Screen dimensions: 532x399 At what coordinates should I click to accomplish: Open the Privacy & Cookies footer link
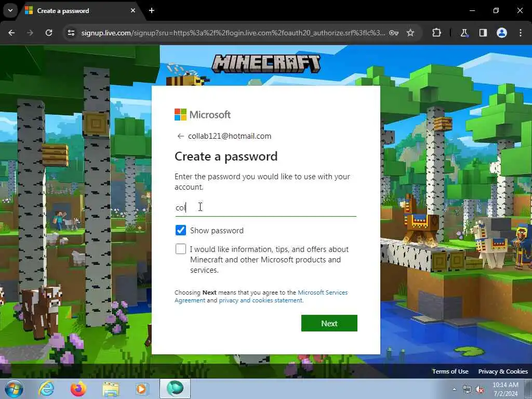[503, 371]
